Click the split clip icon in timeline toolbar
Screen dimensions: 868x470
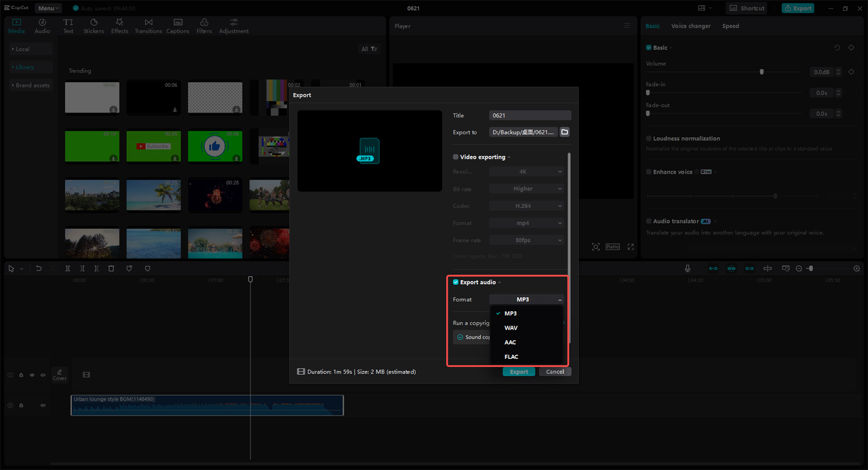click(x=68, y=269)
